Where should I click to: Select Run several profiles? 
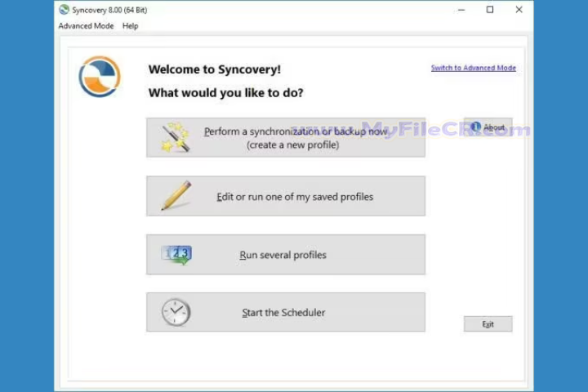286,255
